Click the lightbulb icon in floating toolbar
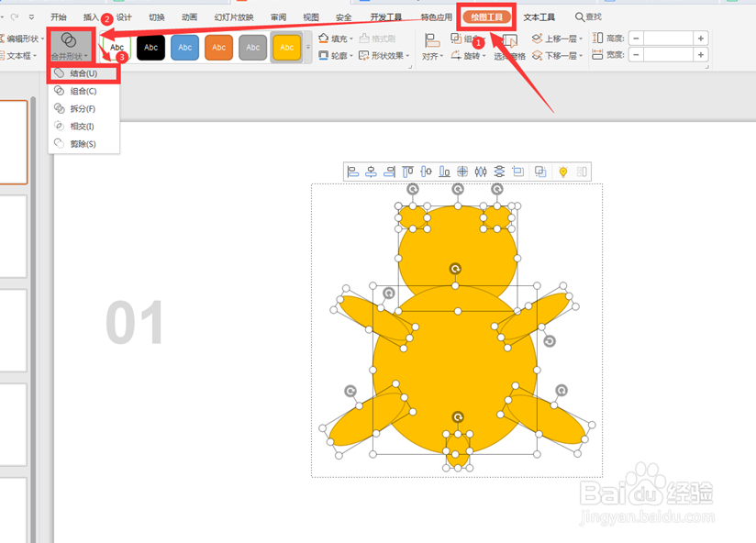This screenshot has height=543, width=756. click(x=562, y=172)
